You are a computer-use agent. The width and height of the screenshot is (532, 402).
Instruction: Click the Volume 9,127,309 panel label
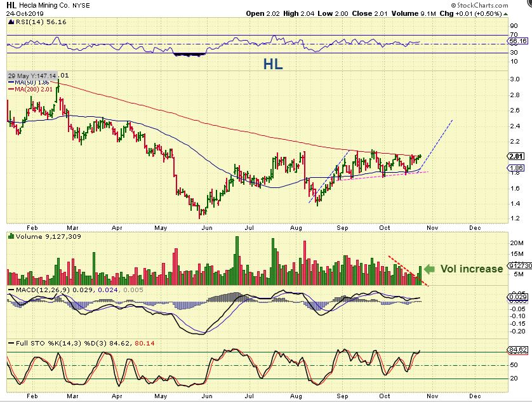point(48,237)
